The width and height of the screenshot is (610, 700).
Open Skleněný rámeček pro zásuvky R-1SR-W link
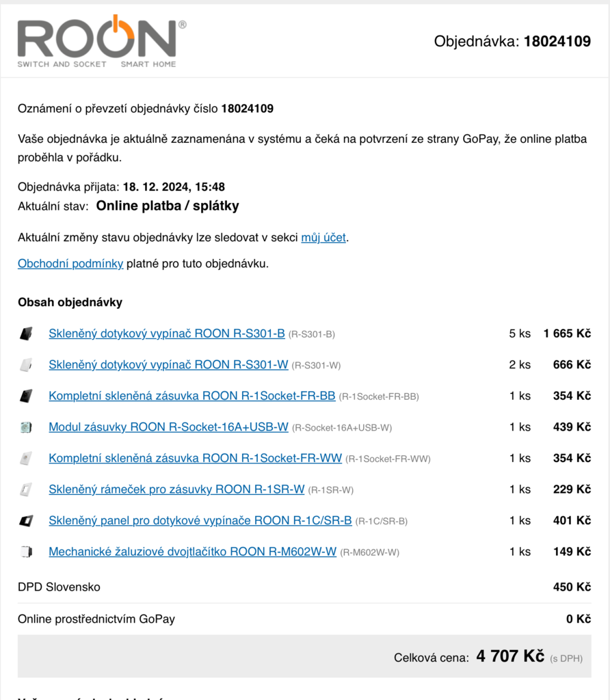176,489
